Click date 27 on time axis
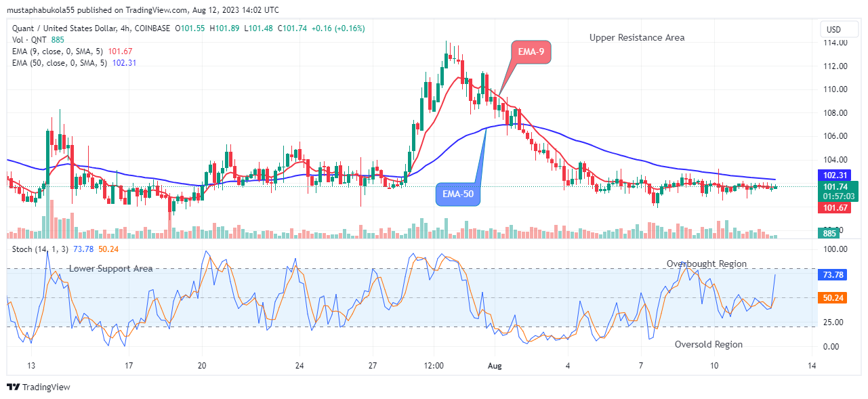This screenshot has height=399, width=868. tap(373, 366)
